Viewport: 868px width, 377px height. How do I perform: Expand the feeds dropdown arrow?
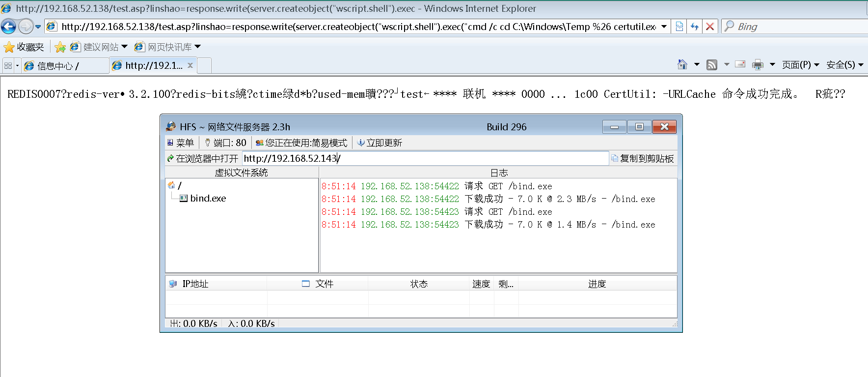[727, 64]
